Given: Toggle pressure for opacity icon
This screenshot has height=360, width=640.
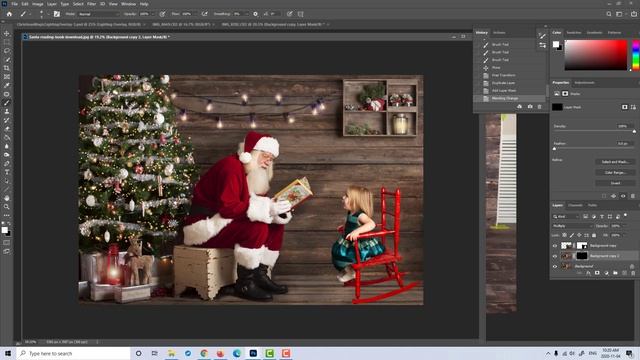Looking at the screenshot, I should coord(162,14).
